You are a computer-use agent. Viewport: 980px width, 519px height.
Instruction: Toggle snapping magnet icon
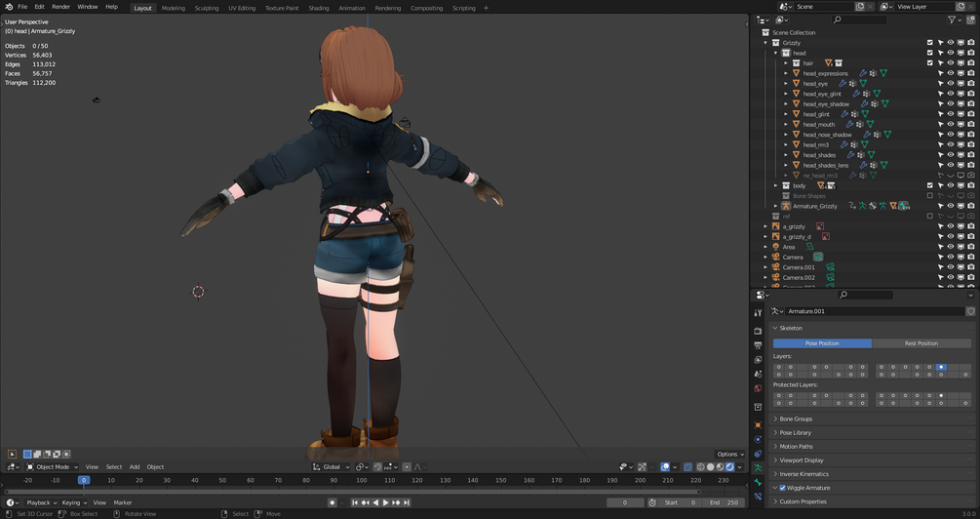(377, 466)
